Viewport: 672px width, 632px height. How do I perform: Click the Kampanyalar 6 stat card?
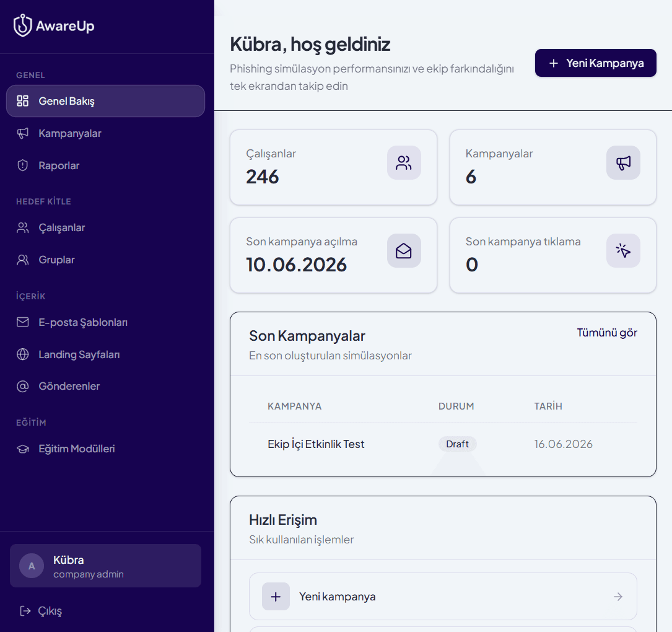[x=553, y=167]
